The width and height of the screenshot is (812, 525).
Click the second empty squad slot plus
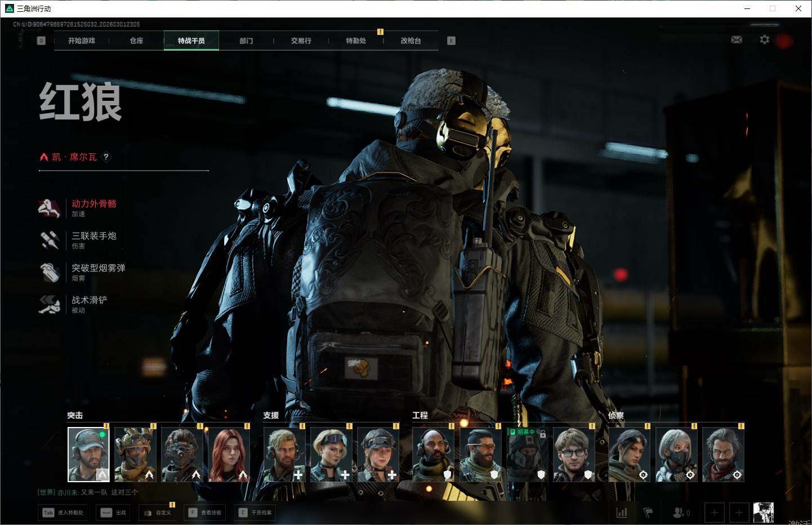pyautogui.click(x=739, y=513)
